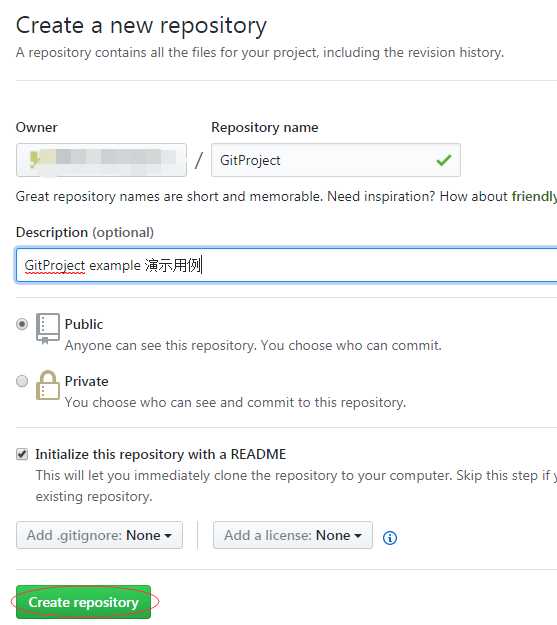Open the Owner selection dropdown

click(101, 160)
